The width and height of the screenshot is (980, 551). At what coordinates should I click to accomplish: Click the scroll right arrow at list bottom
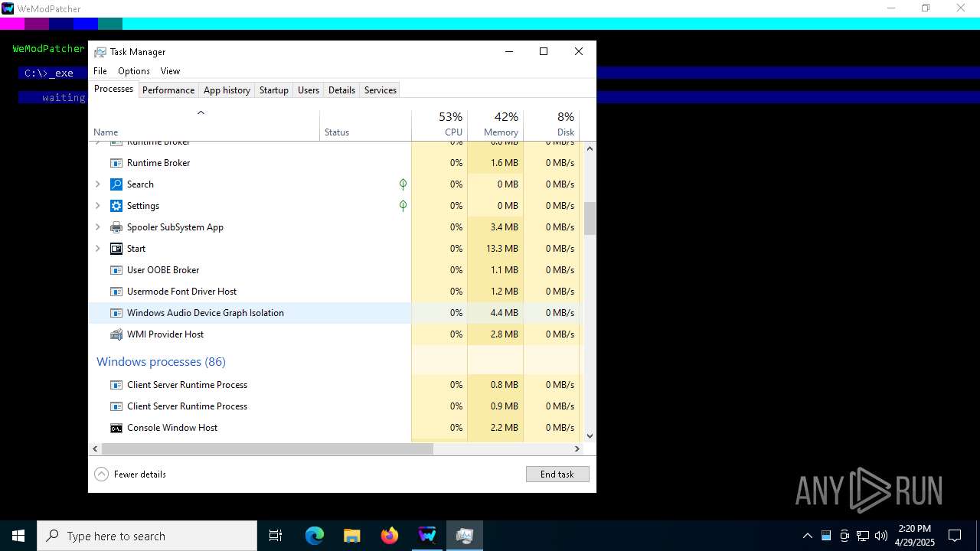(x=578, y=449)
